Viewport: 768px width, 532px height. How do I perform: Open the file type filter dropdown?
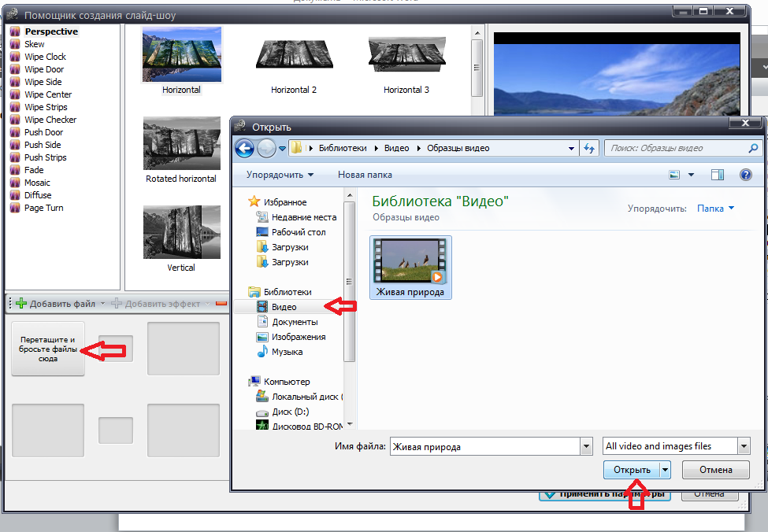[x=743, y=446]
